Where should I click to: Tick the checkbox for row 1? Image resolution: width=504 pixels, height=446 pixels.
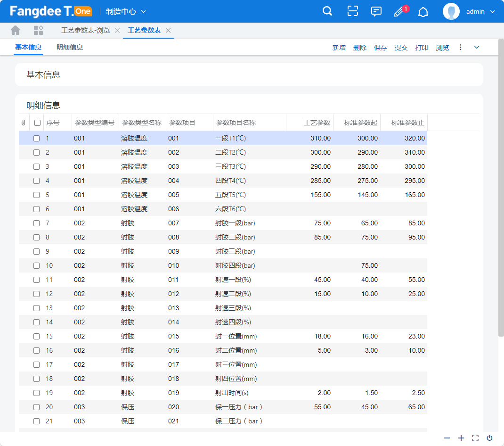pos(37,139)
